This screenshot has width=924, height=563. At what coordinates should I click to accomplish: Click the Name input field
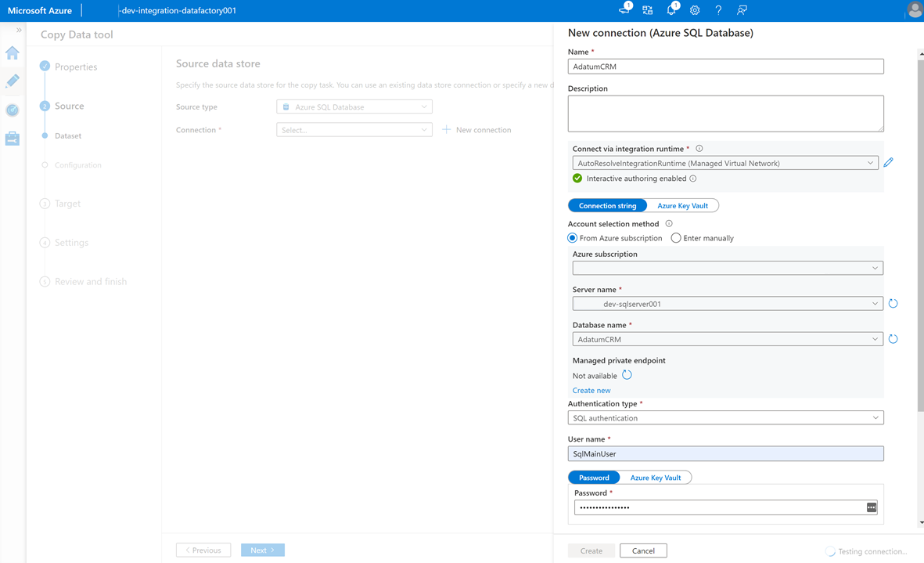726,67
